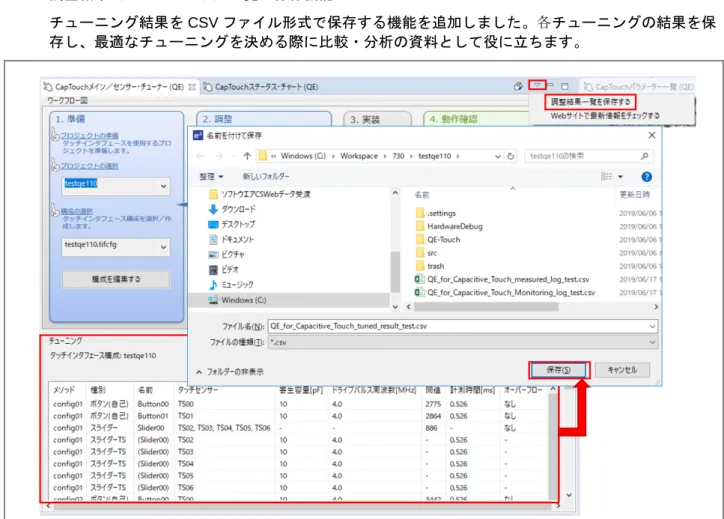Click the 'QE-Touch' folder icon
The height and width of the screenshot is (519, 724).
[420, 239]
